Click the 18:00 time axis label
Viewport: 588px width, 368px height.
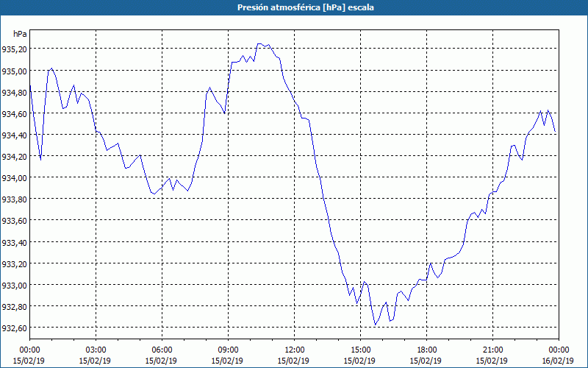427,350
